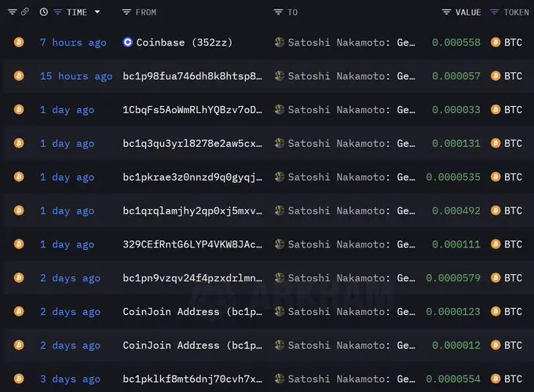Click the filter icon beside the link icon

[13, 13]
